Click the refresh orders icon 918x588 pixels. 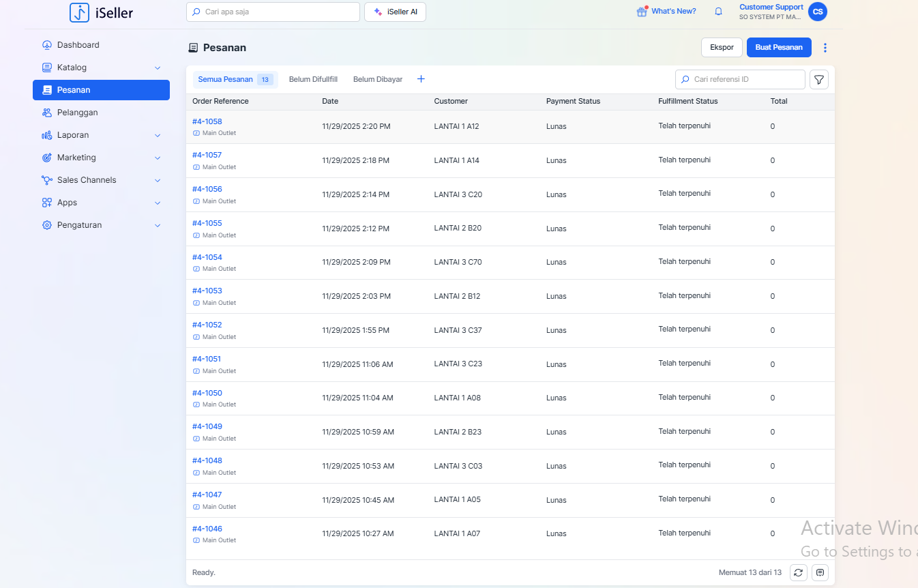coord(798,572)
